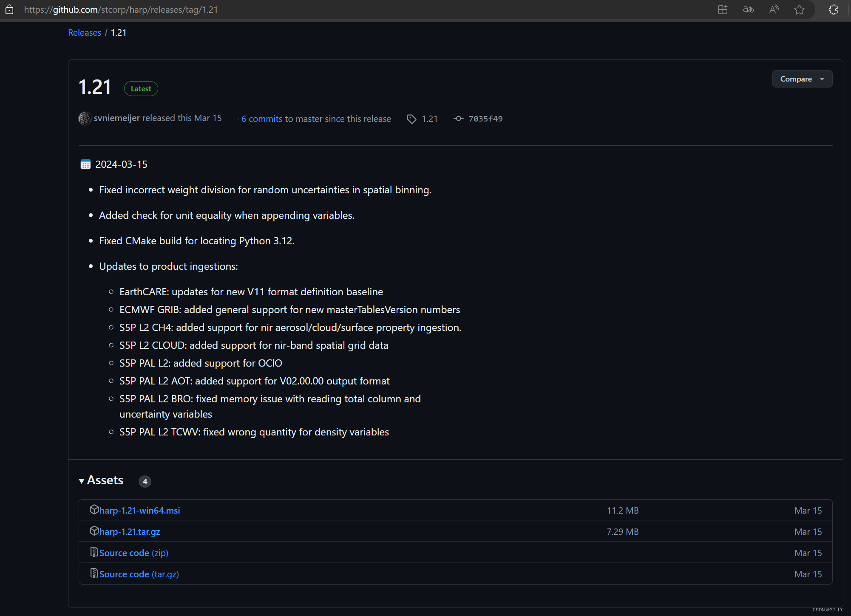Click the favorites star icon
Viewport: 851px width, 616px height.
click(799, 9)
